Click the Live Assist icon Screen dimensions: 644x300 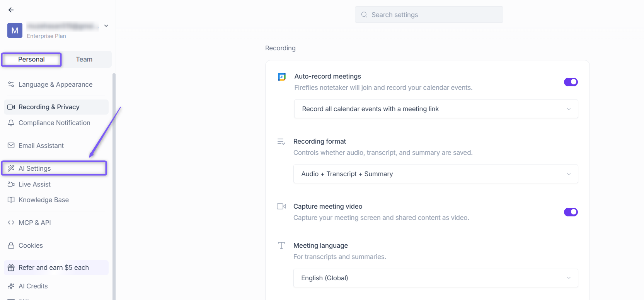11,184
